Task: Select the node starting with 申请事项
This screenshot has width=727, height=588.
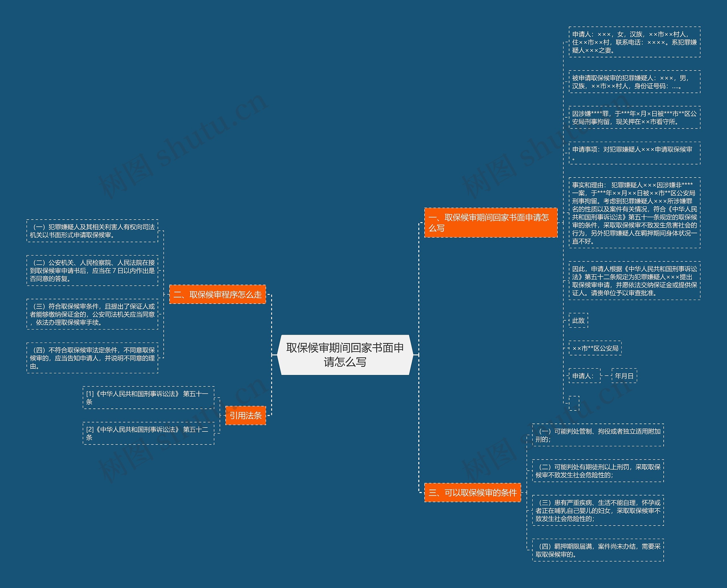Action: click(634, 153)
